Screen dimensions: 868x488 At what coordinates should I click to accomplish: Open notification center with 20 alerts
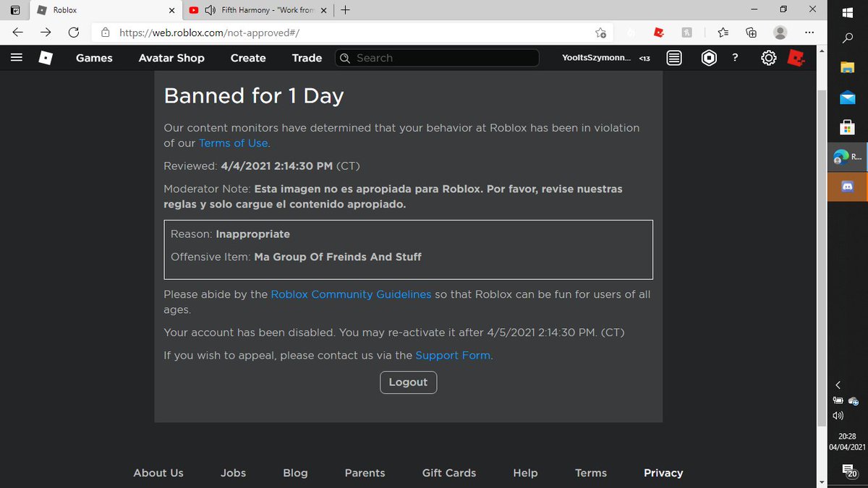(848, 472)
